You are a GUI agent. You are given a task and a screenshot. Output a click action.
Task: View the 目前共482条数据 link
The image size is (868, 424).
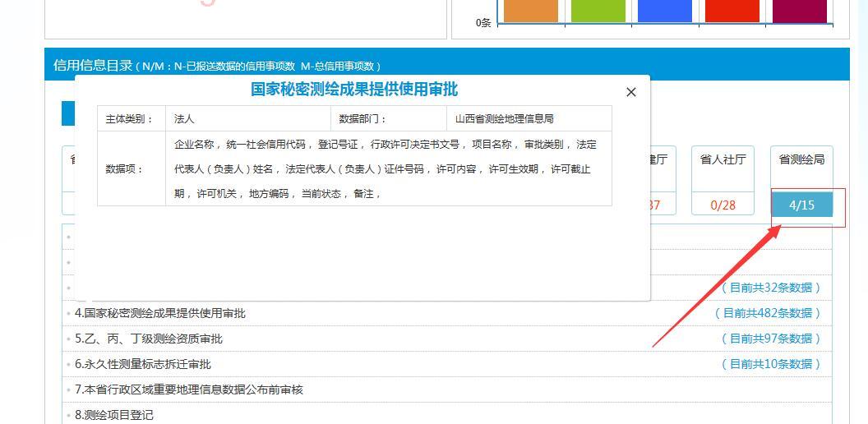tap(767, 313)
